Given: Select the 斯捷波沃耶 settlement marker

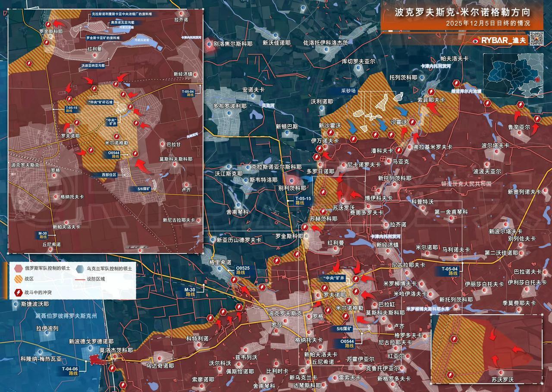Looking at the screenshot, I should click(16, 304).
